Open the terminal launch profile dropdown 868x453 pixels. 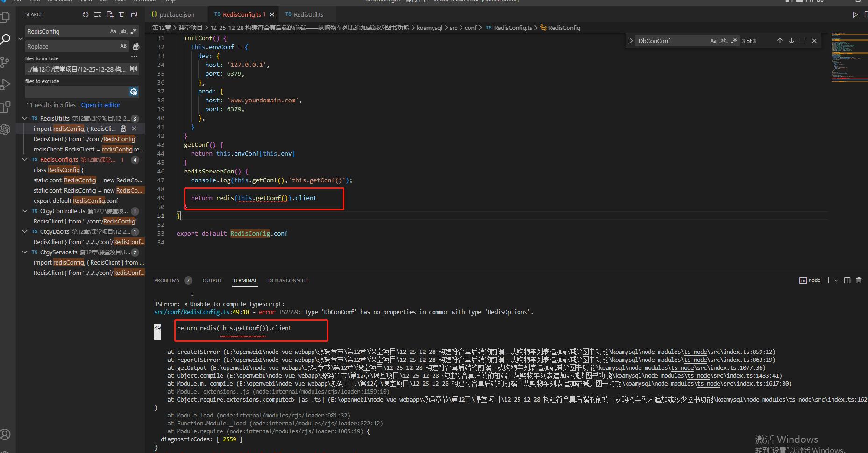point(836,280)
